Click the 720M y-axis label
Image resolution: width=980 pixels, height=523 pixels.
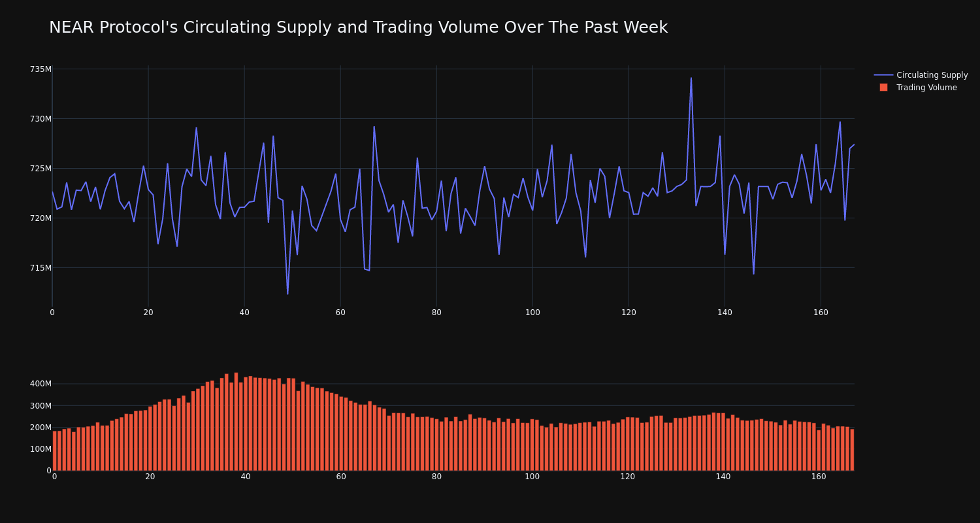click(x=41, y=218)
